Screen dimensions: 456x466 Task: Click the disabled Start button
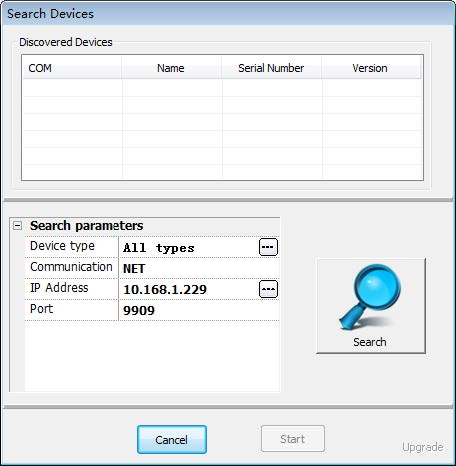[x=293, y=439]
